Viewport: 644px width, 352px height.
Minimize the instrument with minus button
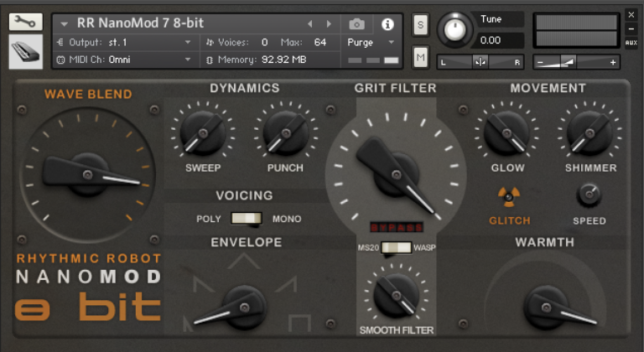pos(631,28)
